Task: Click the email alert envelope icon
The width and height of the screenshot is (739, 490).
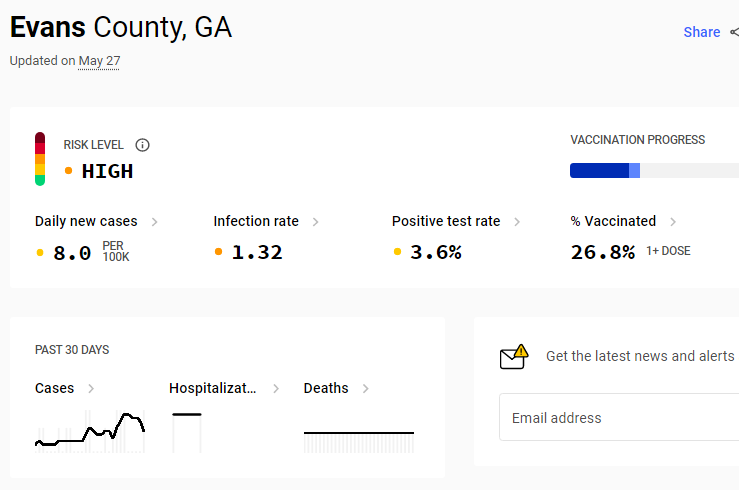Action: click(x=514, y=357)
